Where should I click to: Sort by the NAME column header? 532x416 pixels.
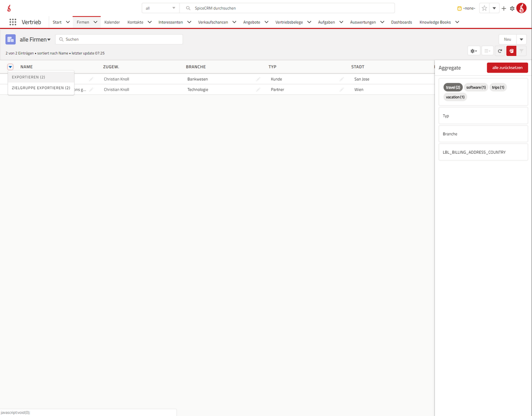(27, 67)
